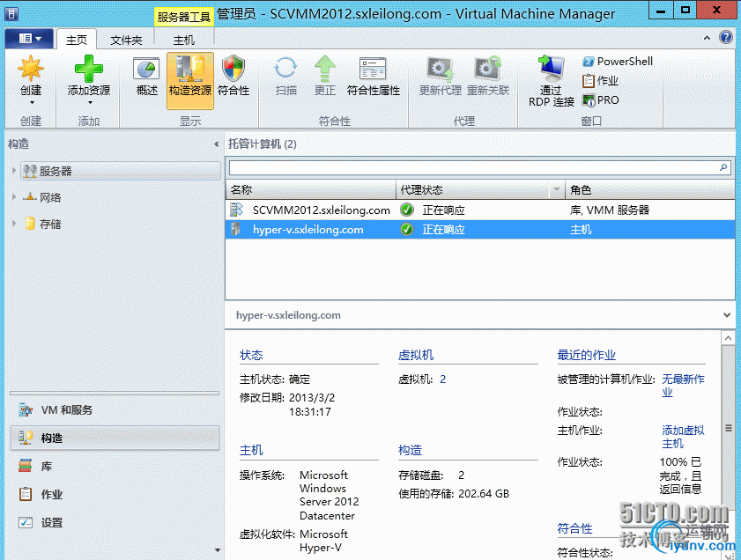Click the 创建 (Create) star icon
This screenshot has height=560, width=741.
coord(31,69)
